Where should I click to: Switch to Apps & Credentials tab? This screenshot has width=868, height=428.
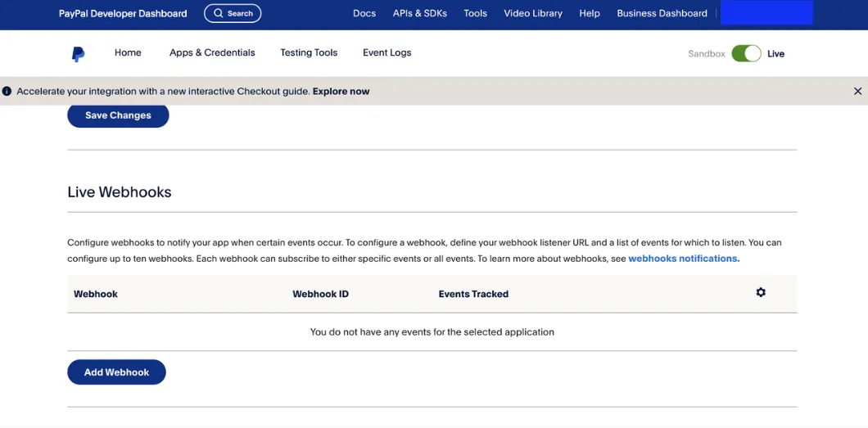point(212,52)
